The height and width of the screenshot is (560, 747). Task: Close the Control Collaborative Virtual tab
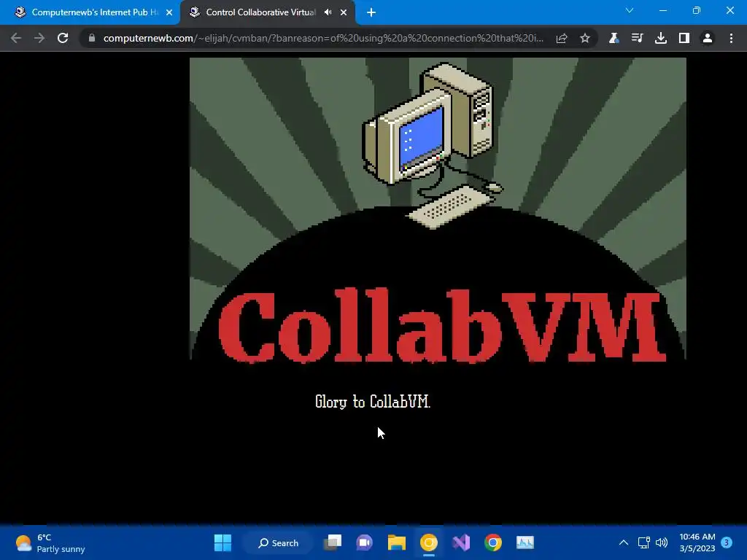344,12
